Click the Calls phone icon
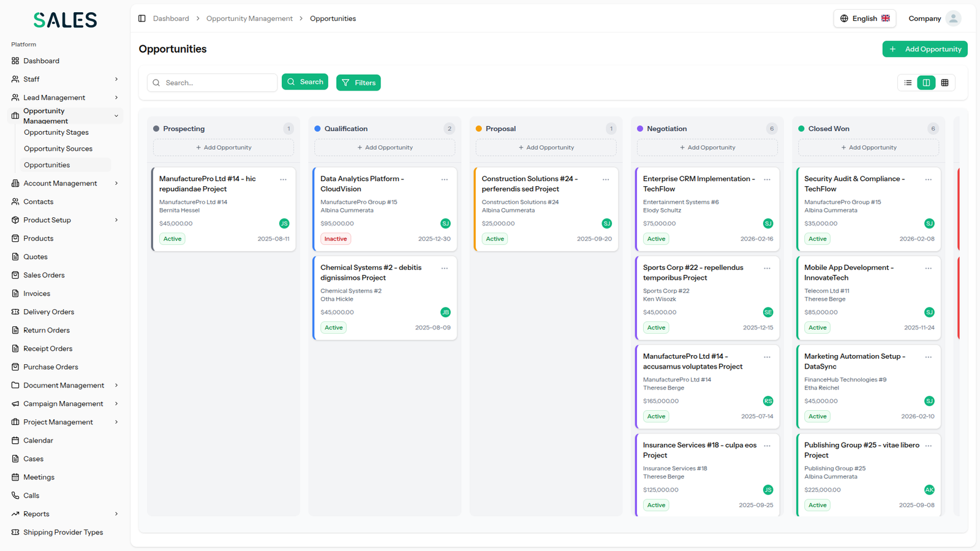This screenshot has width=980, height=551. pyautogui.click(x=15, y=495)
